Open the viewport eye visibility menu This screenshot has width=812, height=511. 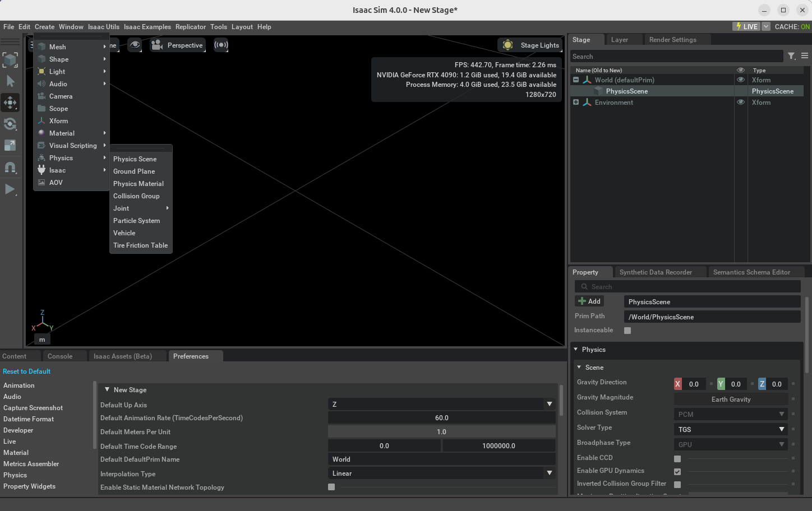(x=135, y=45)
